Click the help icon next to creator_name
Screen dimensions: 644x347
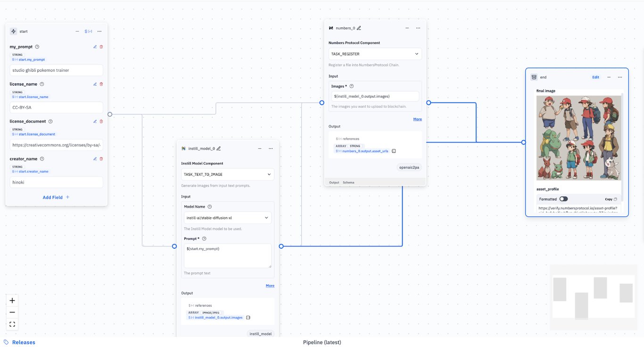pos(42,159)
